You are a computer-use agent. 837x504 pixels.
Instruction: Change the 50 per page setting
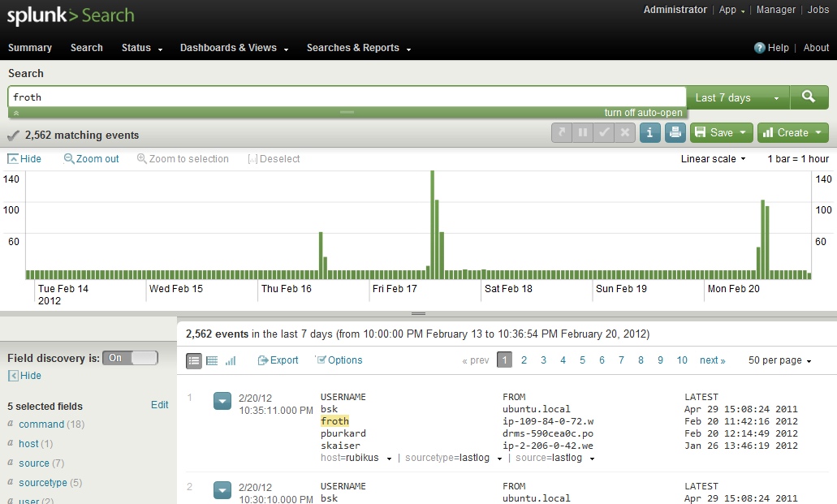pos(776,360)
